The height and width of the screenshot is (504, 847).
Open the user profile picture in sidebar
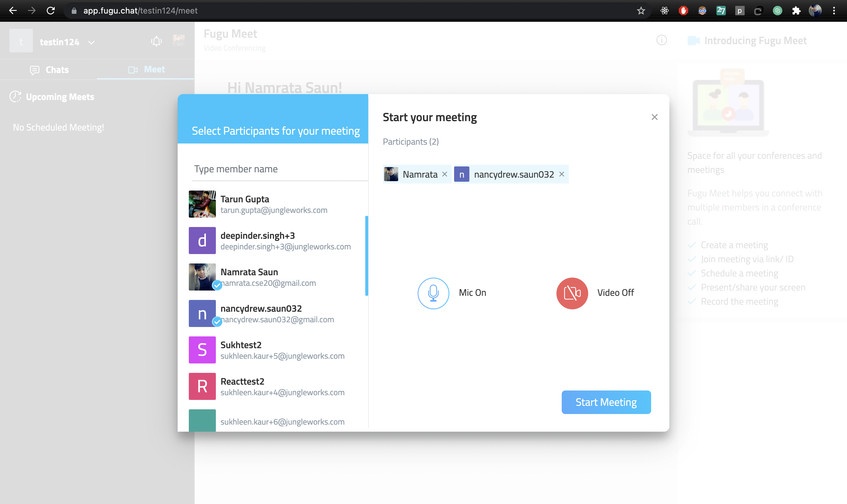(x=179, y=41)
